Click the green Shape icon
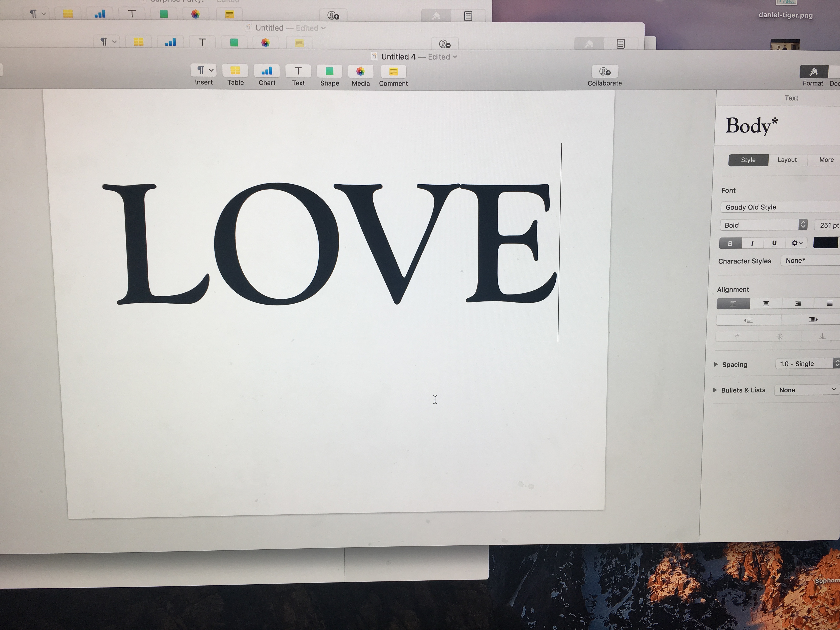The image size is (840, 630). click(329, 71)
